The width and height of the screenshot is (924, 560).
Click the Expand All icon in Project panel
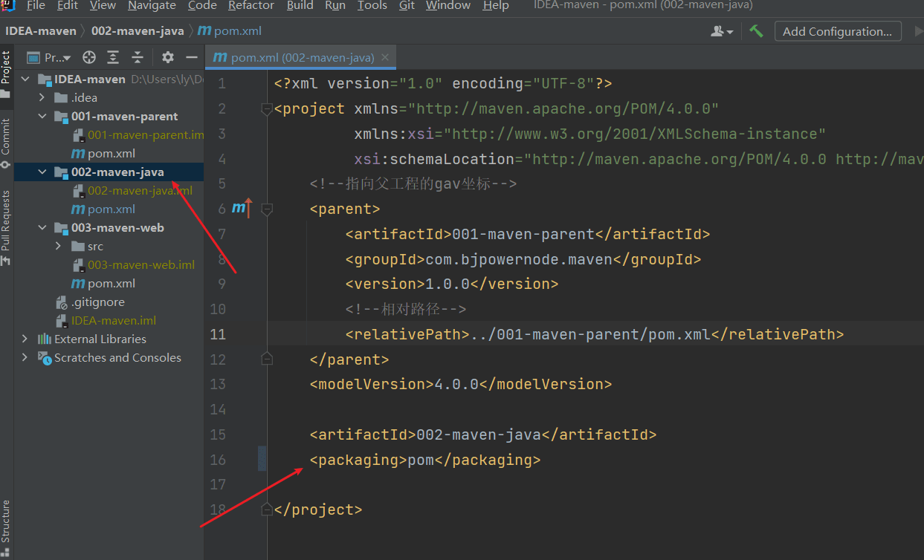pyautogui.click(x=113, y=57)
